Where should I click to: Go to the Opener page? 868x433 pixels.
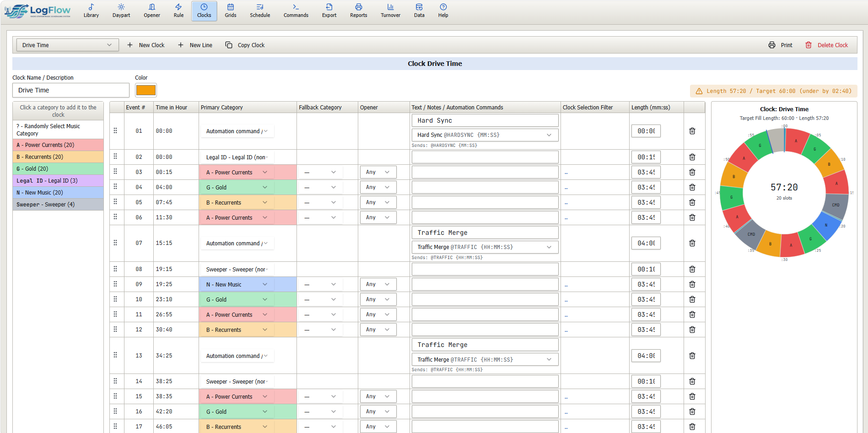pos(152,11)
